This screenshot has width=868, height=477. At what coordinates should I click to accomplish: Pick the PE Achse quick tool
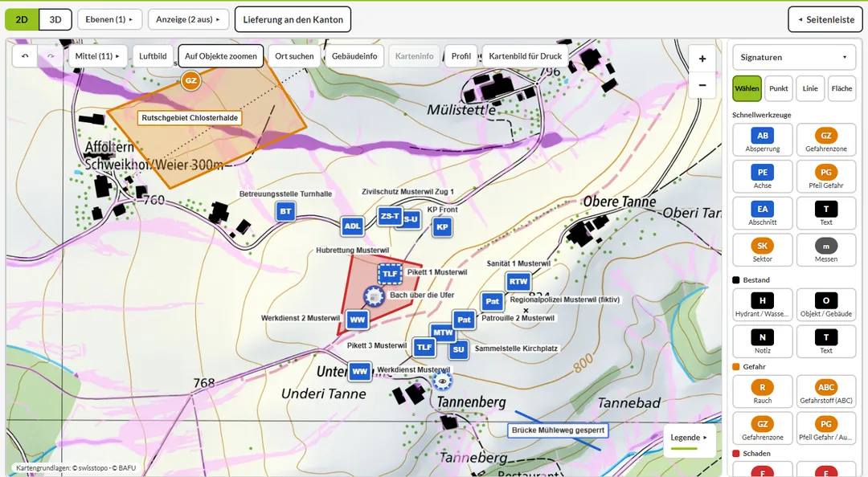tap(762, 176)
